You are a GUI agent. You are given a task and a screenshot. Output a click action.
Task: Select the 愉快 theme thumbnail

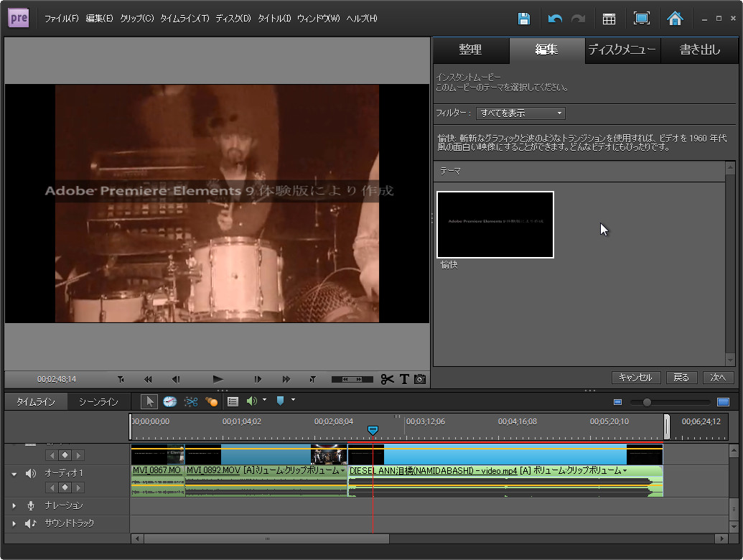(495, 224)
